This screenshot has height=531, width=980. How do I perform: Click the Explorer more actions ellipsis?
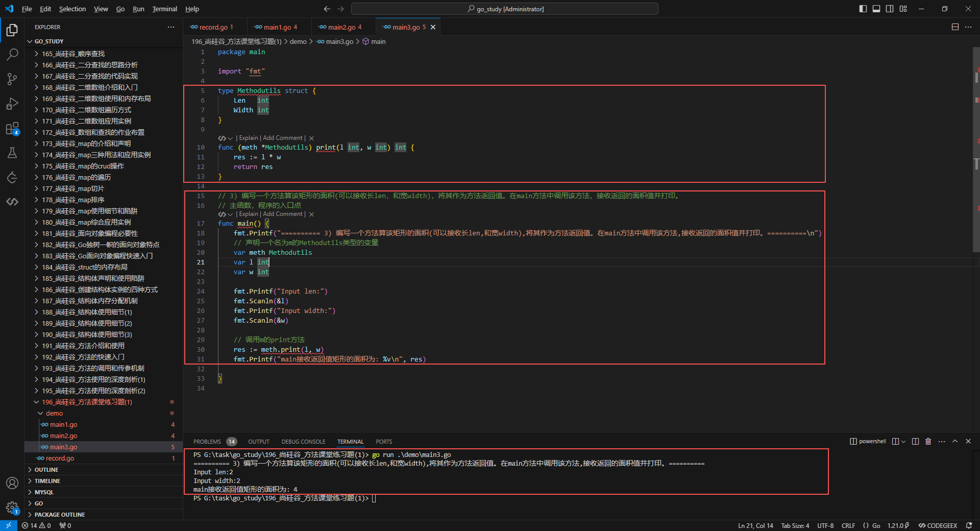[171, 27]
